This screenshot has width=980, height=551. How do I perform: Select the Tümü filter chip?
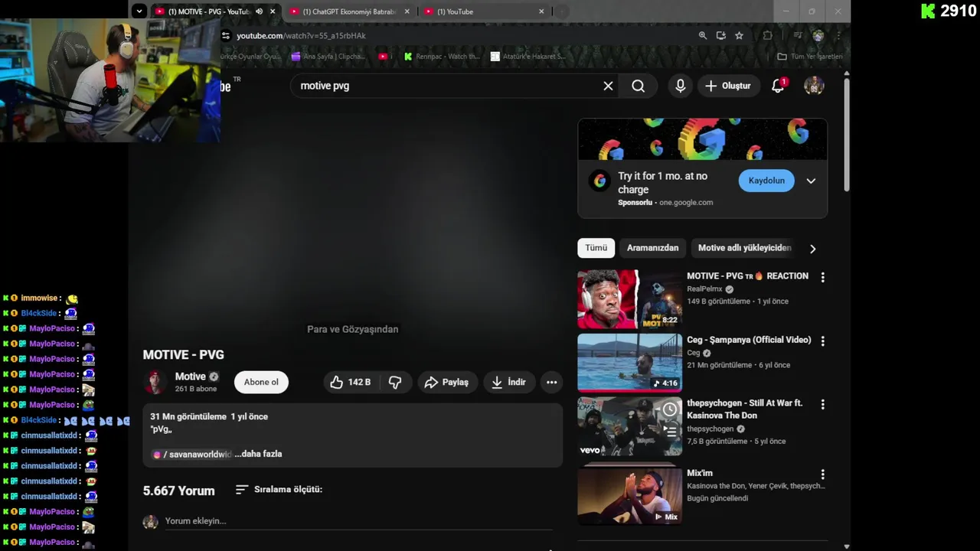[x=596, y=248]
